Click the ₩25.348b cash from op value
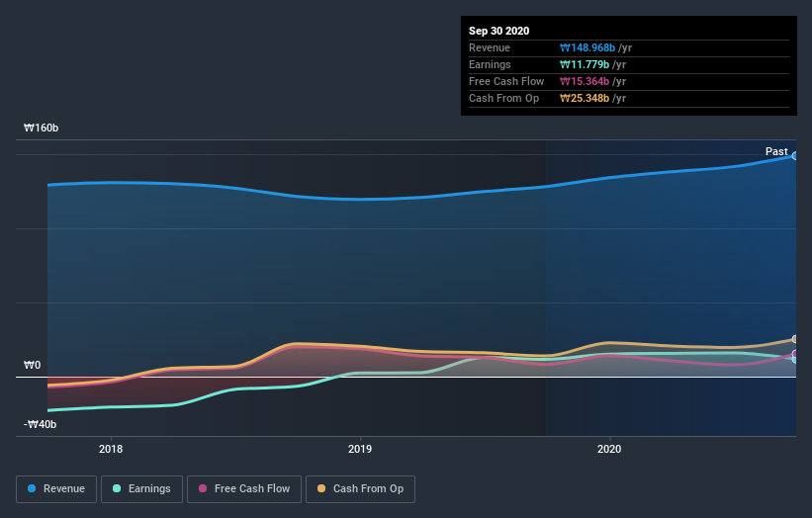 (x=585, y=98)
